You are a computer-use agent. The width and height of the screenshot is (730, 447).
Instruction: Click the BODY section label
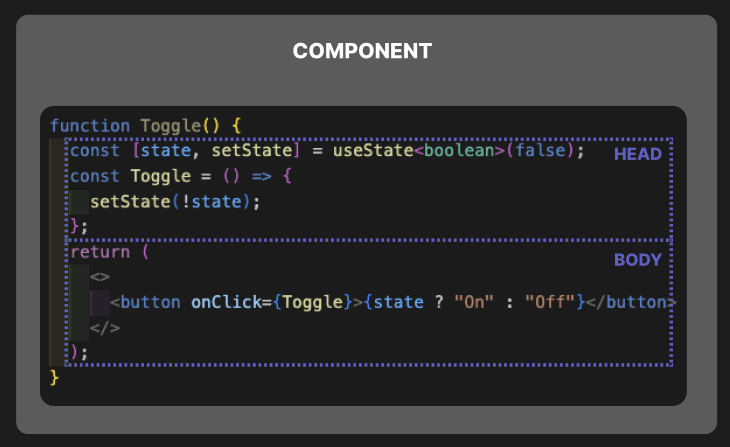637,260
